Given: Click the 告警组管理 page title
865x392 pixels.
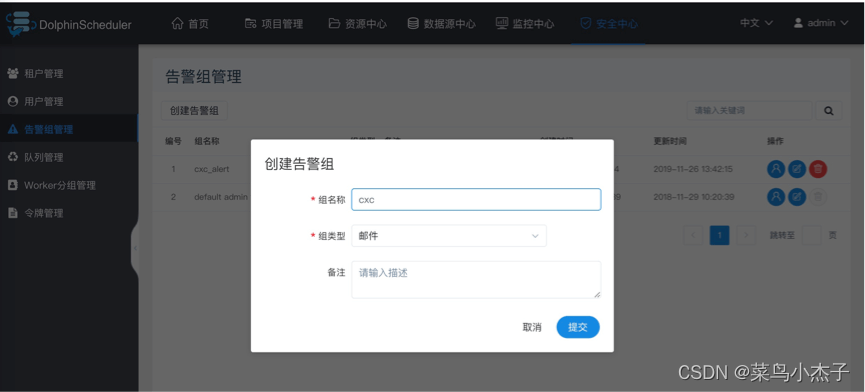Looking at the screenshot, I should coord(204,77).
